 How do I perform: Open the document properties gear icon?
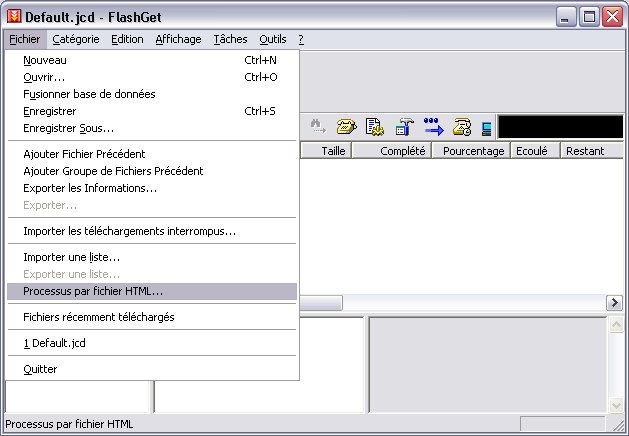[x=375, y=127]
